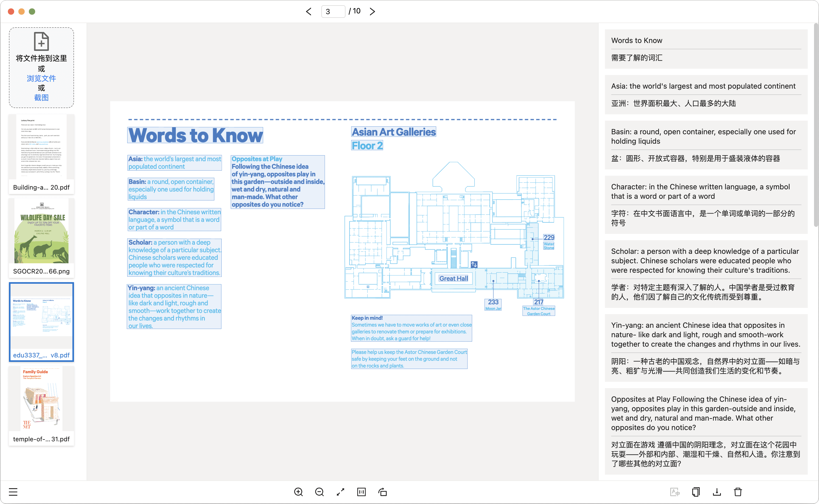Viewport: 819px width, 504px height.
Task: Go to the previous page arrow
Action: (309, 11)
